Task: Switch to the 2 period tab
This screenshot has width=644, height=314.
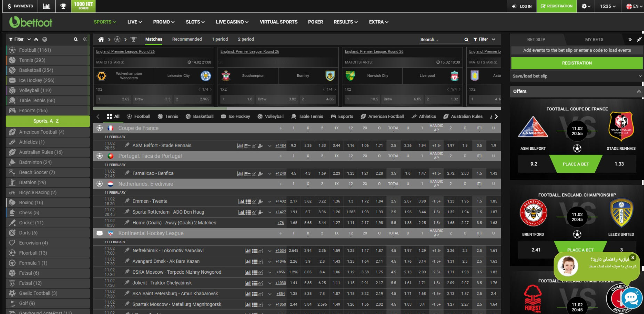Action: [x=246, y=39]
